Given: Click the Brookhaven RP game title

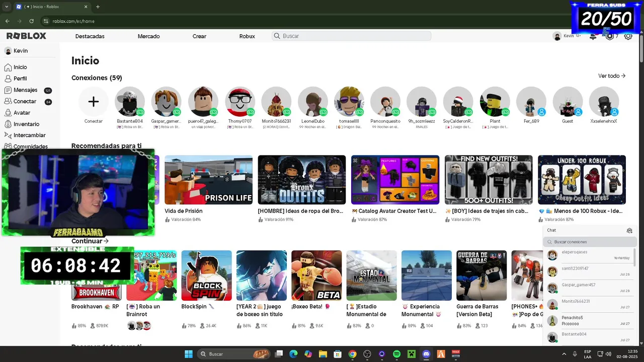Looking at the screenshot, I should tap(95, 306).
